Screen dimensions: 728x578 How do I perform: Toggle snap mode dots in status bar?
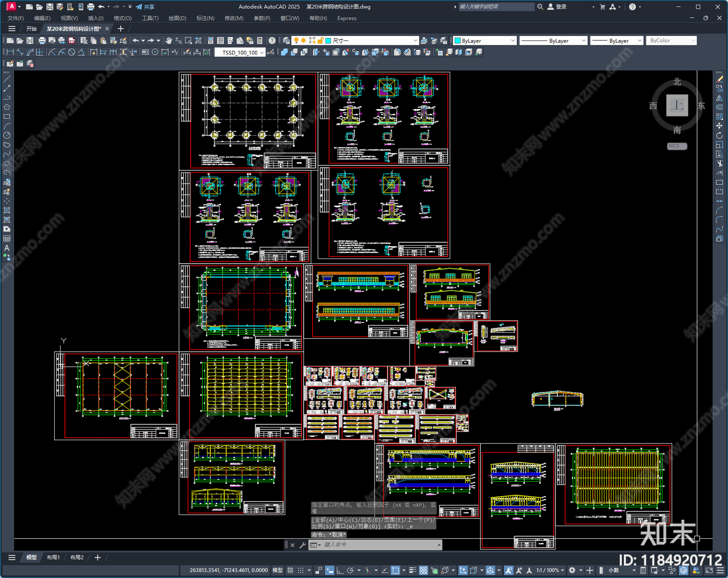point(301,570)
